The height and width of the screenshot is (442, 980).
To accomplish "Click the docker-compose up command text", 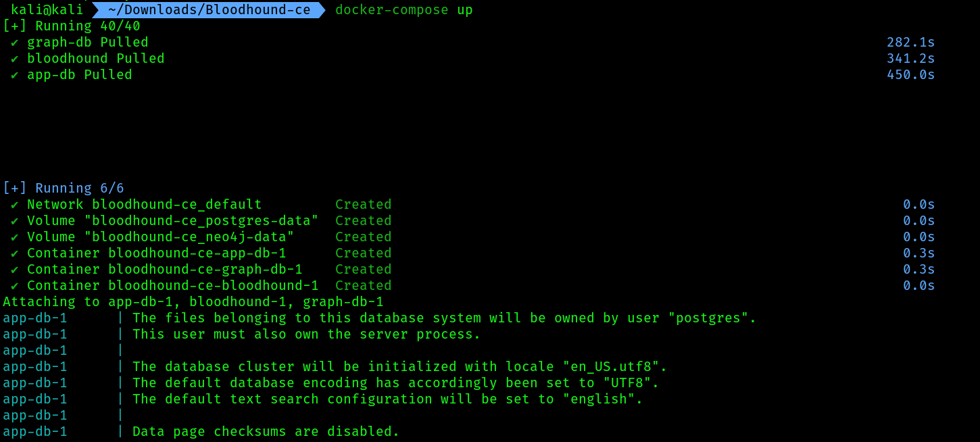I will (x=404, y=9).
